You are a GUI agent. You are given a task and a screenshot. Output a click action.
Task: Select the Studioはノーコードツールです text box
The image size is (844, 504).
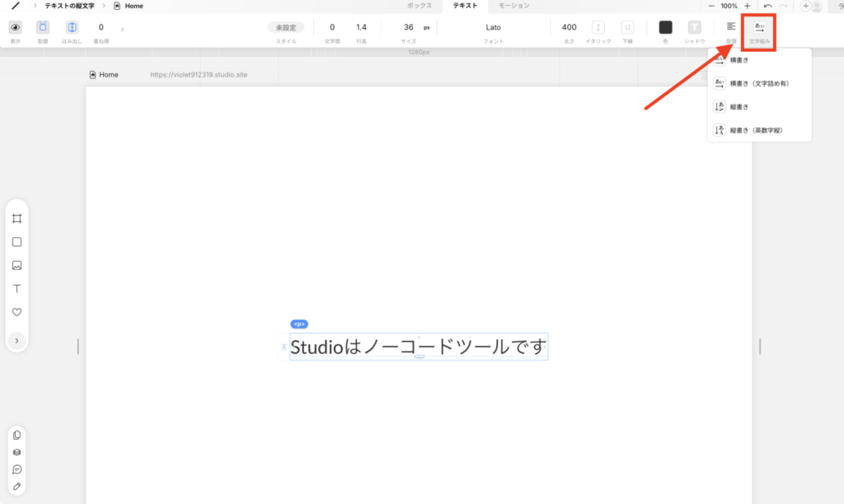[x=419, y=347]
